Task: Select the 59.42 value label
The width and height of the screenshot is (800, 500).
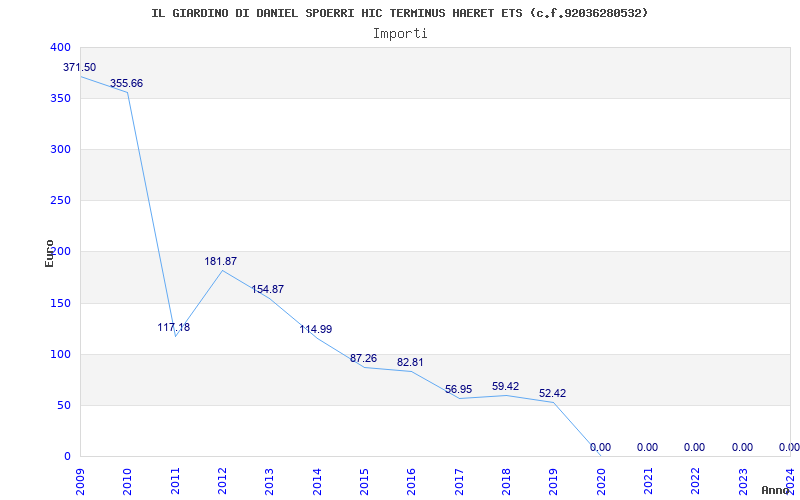Action: pos(506,387)
